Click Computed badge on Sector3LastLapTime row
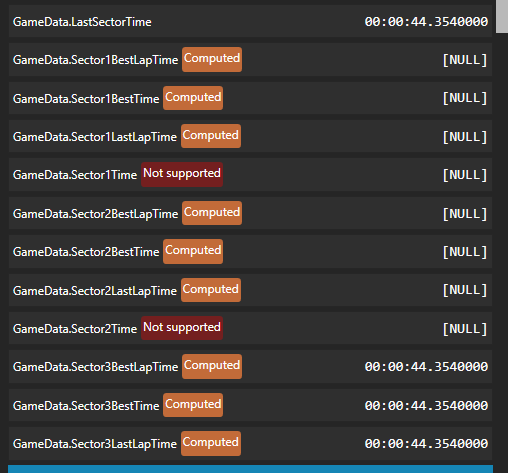 pos(211,443)
